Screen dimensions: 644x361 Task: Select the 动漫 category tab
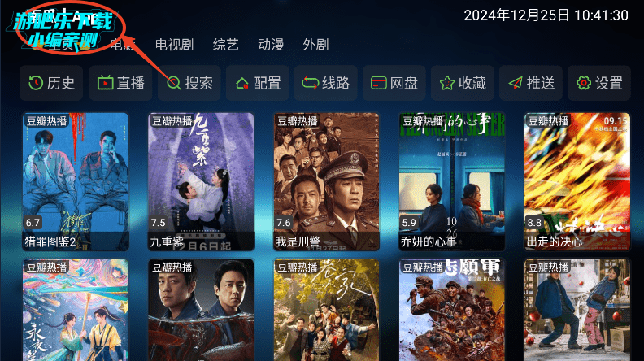coord(271,45)
